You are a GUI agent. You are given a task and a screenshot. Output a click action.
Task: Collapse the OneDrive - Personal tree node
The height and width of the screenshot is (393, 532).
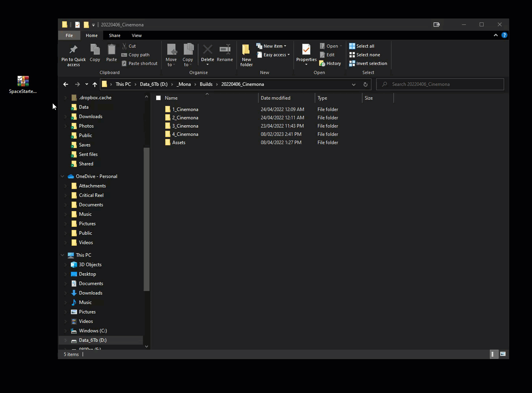[x=63, y=176]
